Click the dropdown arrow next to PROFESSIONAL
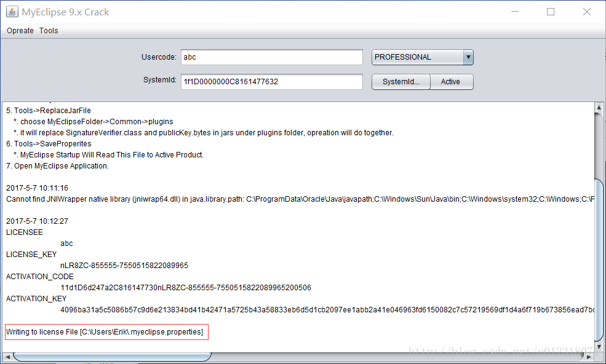Screen dimensions: 606x364 click(x=468, y=57)
